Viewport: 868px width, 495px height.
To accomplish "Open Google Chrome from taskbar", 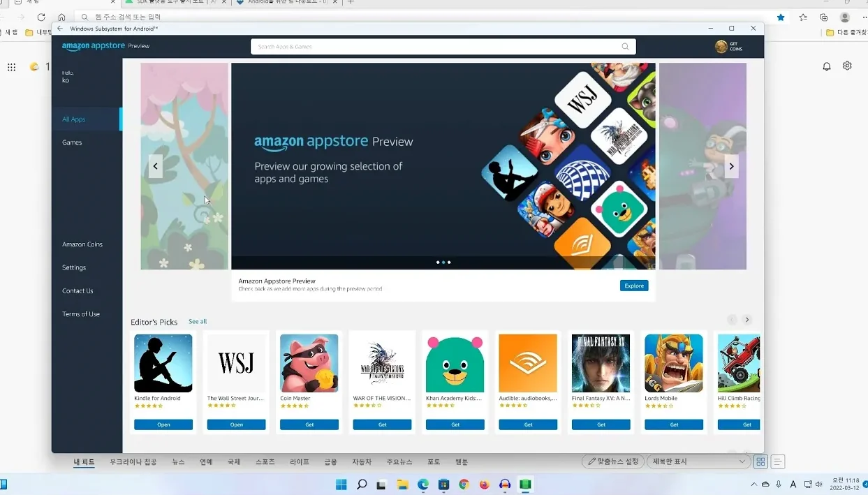I will pos(464,484).
